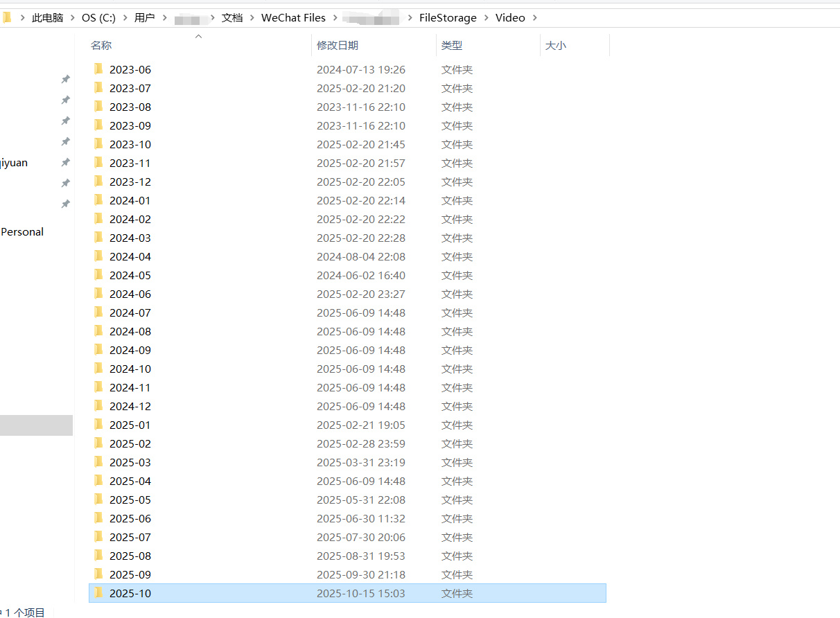Click the 文件夹 type cell of 2025-06
Image resolution: width=840 pixels, height=618 pixels.
click(457, 518)
